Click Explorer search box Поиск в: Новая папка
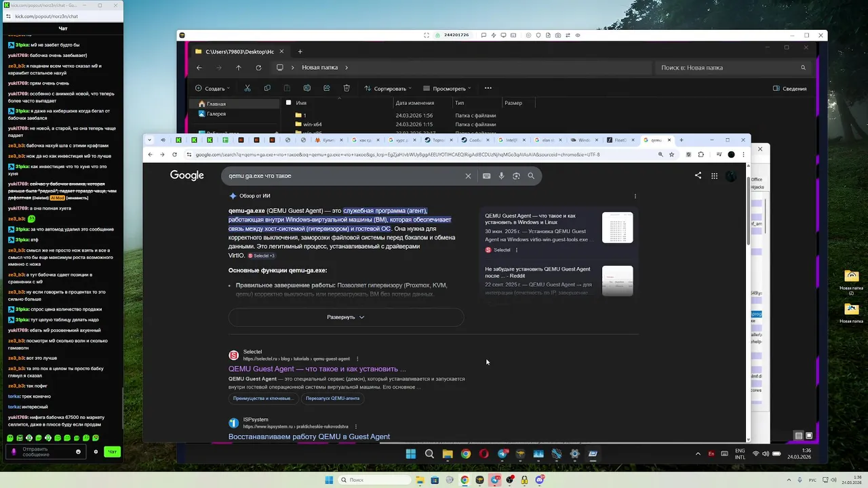868x488 pixels. point(732,67)
